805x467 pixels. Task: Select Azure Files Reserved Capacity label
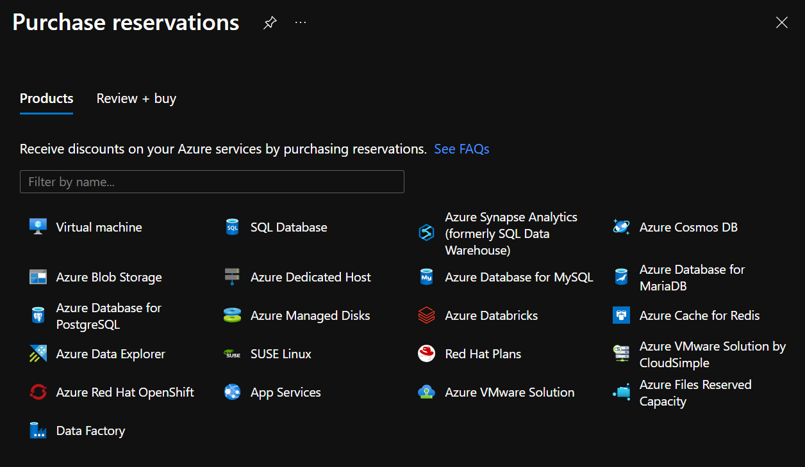point(695,393)
